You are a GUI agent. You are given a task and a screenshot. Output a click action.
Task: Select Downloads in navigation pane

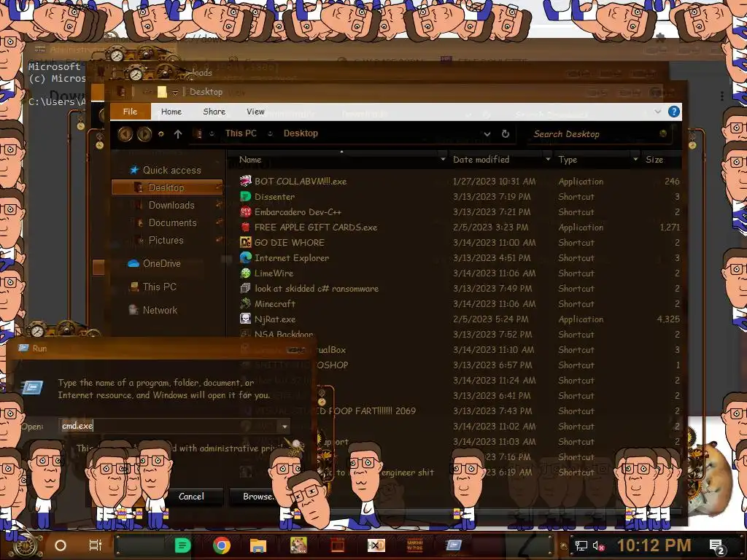coord(171,205)
